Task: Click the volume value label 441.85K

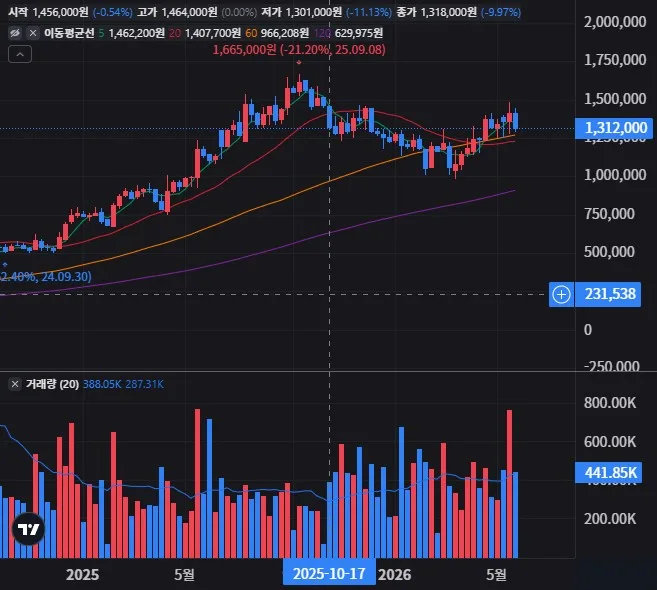Action: (x=608, y=473)
